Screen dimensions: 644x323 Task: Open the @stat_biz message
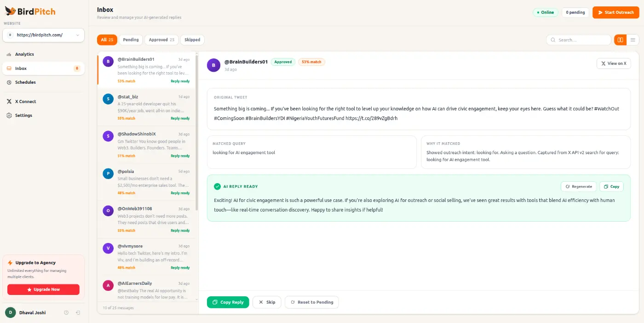147,107
